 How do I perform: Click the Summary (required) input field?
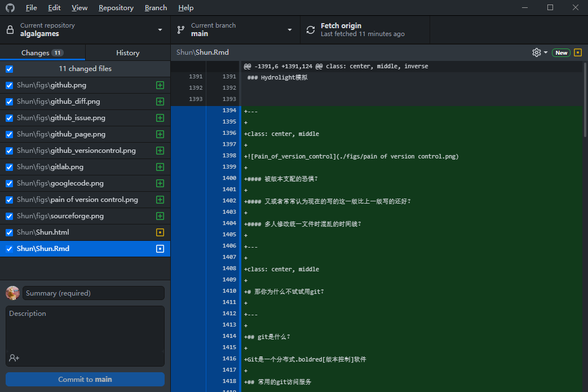pos(93,293)
